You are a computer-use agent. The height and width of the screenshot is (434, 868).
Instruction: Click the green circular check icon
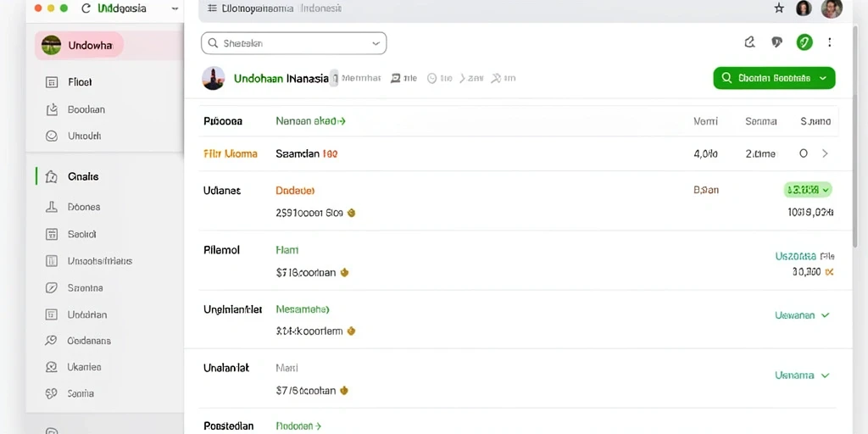point(804,42)
